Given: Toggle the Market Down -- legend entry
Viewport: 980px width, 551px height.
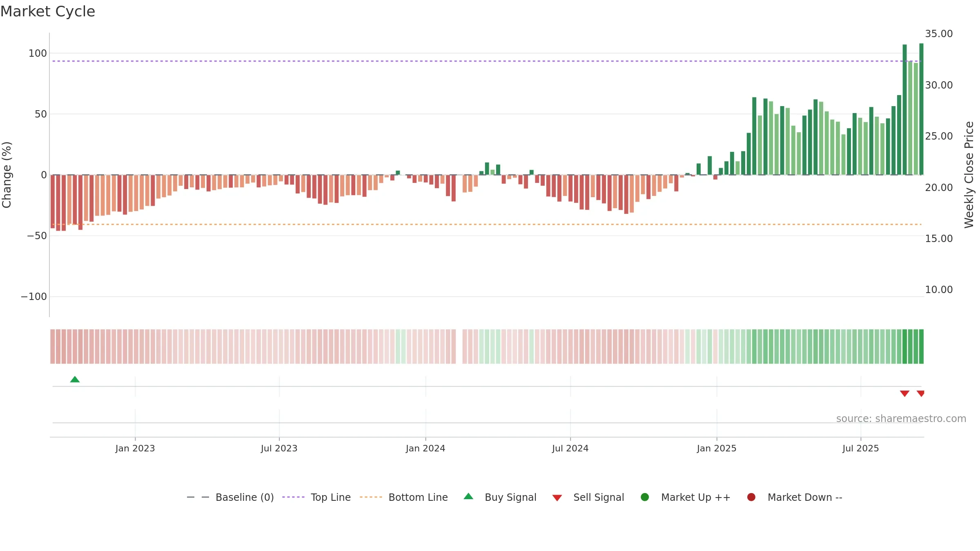Looking at the screenshot, I should click(x=794, y=497).
